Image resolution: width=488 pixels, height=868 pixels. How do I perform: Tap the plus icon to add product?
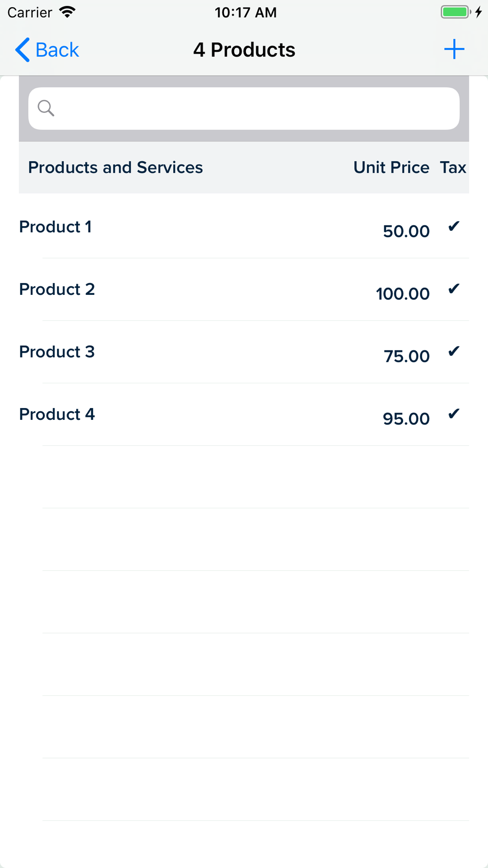(x=454, y=49)
